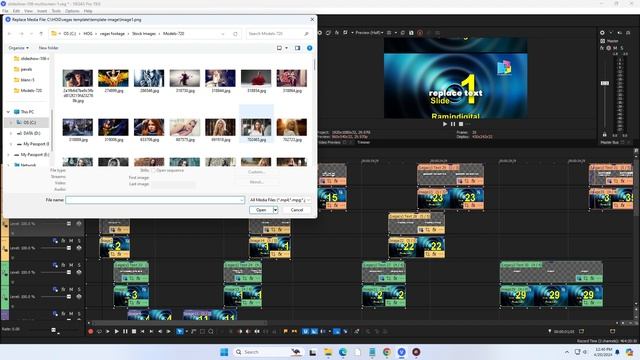Pause playback in the timeline transport bar
This screenshot has width=640, height=360.
[x=125, y=331]
